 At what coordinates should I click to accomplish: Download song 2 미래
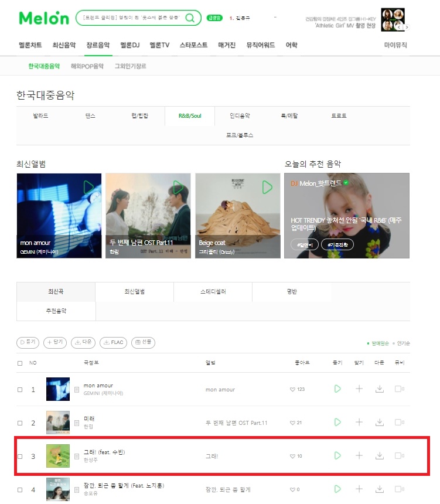pos(380,422)
